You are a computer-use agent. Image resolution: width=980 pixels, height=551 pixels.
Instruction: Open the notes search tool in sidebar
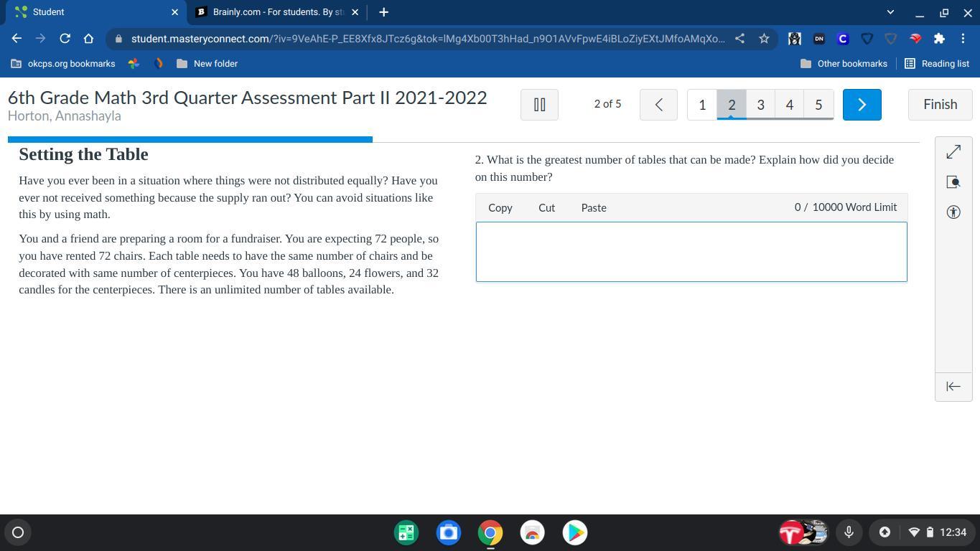(953, 182)
